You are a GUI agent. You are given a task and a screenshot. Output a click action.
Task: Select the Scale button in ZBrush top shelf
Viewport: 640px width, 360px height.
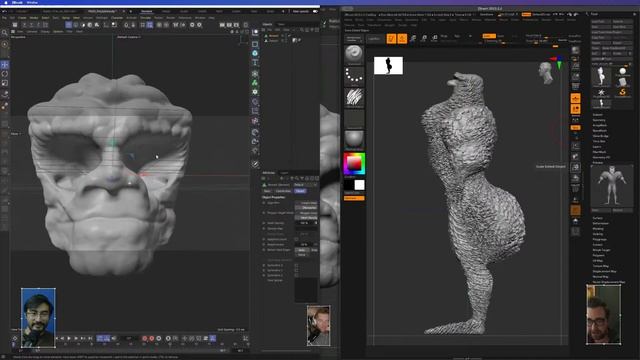pyautogui.click(x=424, y=39)
